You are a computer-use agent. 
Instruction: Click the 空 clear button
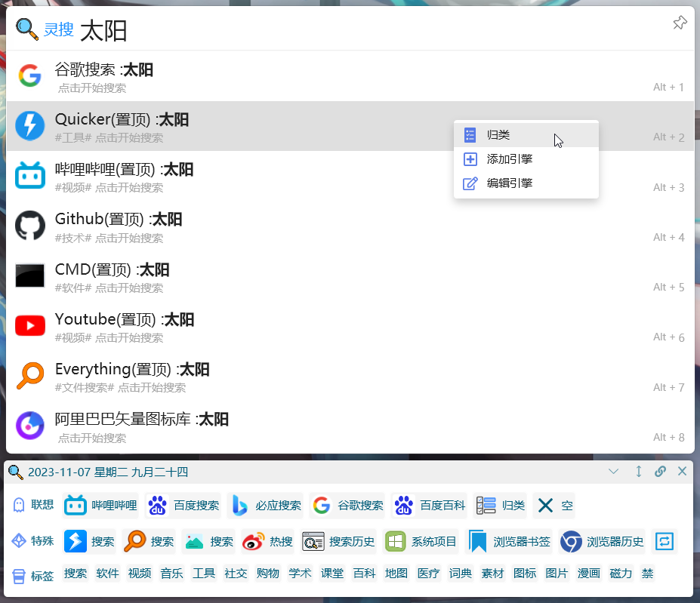(554, 506)
